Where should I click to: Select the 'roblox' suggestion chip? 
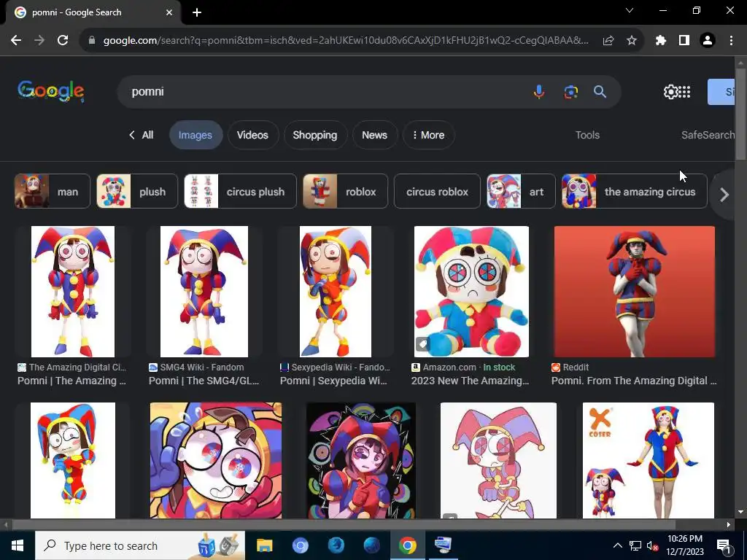345,192
